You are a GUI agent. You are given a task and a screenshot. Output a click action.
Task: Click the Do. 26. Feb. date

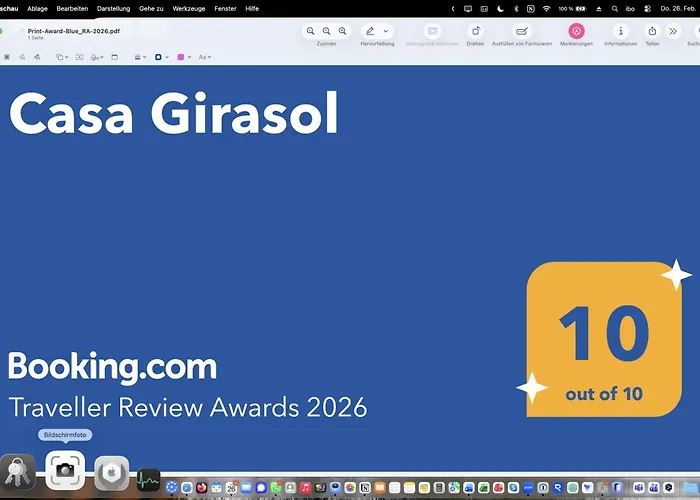(x=678, y=8)
